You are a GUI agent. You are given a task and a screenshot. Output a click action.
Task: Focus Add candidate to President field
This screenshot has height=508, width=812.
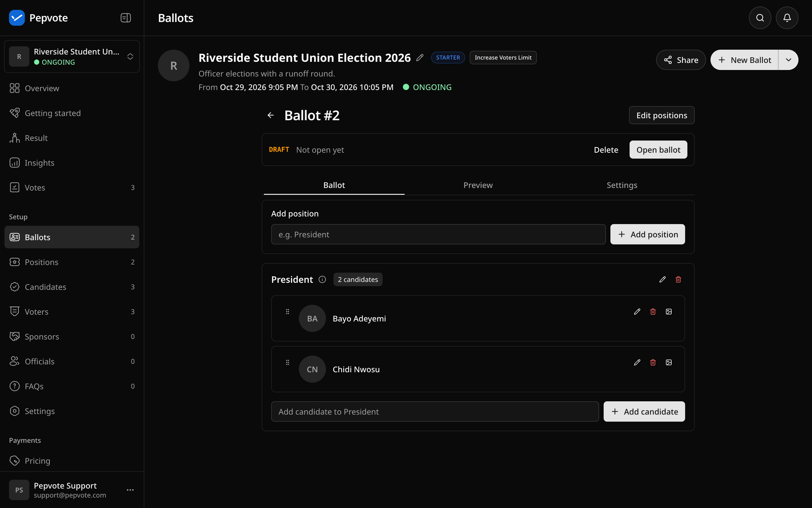pos(435,411)
